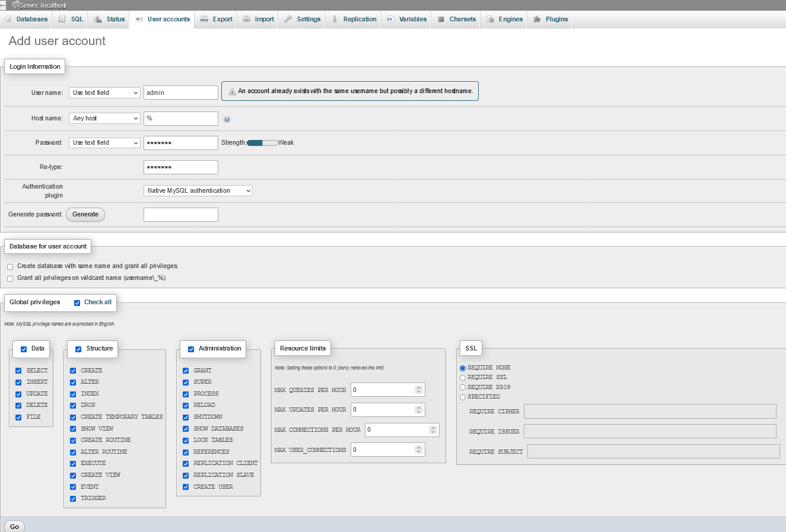The height and width of the screenshot is (532, 786).
Task: Select the REQUIRE X509 radio option
Action: pos(463,388)
